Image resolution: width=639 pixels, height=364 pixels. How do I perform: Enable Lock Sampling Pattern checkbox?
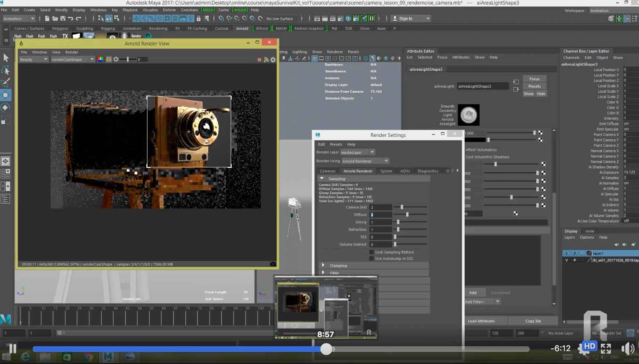point(371,252)
